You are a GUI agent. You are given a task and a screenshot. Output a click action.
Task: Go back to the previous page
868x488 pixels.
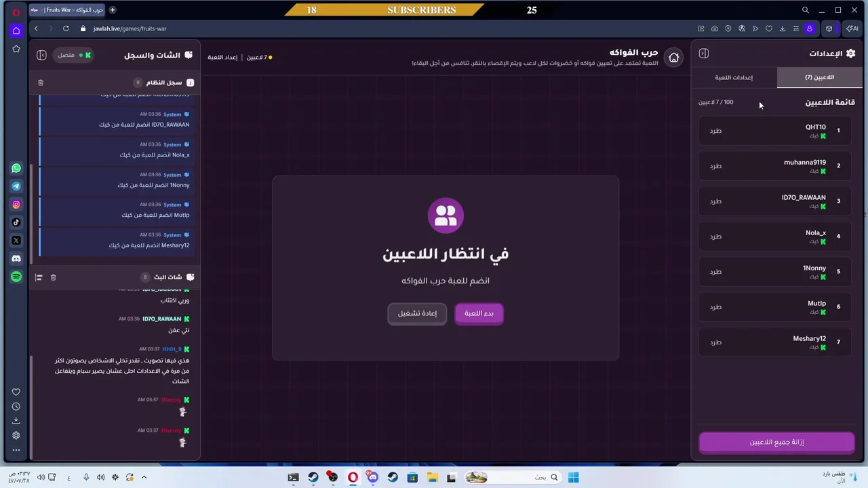click(x=36, y=28)
